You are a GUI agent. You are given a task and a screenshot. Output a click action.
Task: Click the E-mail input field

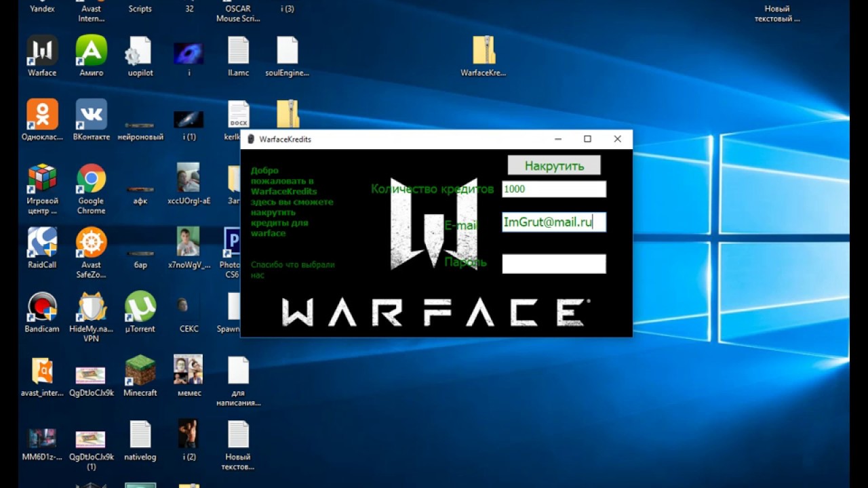click(554, 222)
